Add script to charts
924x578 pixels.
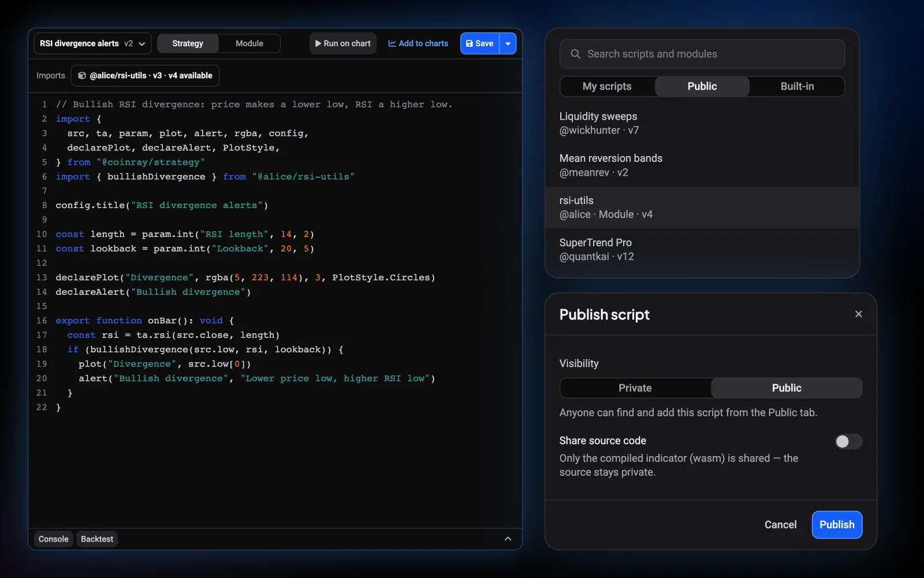tap(418, 43)
